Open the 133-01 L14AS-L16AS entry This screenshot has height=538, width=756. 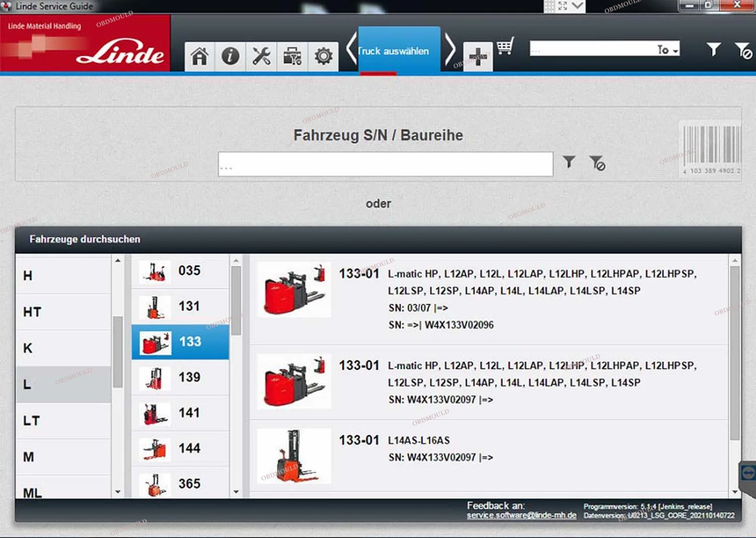[x=489, y=456]
